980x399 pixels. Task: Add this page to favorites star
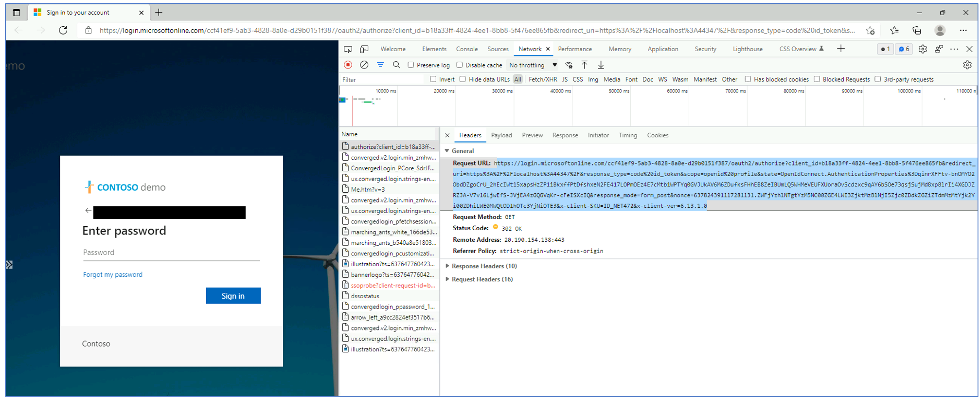[871, 31]
